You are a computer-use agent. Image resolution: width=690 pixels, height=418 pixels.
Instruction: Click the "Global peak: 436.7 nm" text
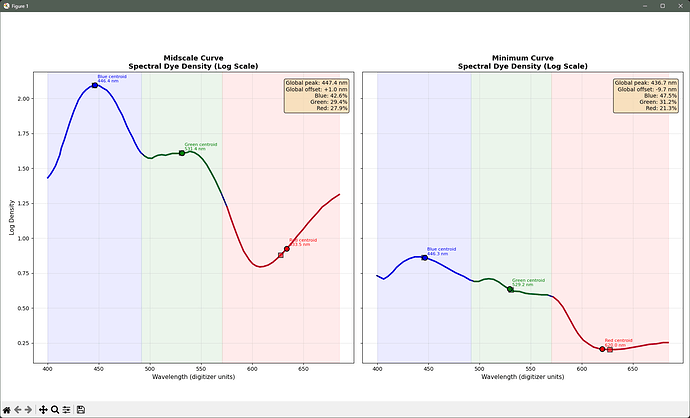pyautogui.click(x=646, y=83)
